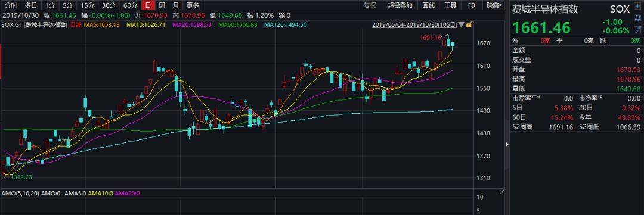Click the AMA10:0 label
Screen dimensions: 644x215
(x=101, y=193)
